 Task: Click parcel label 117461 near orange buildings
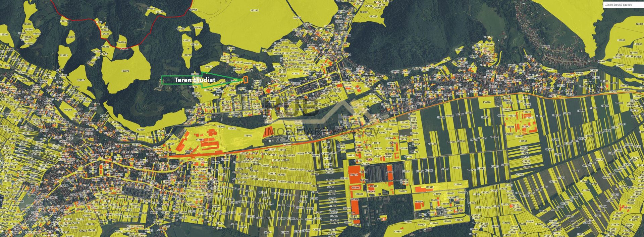tap(200, 140)
